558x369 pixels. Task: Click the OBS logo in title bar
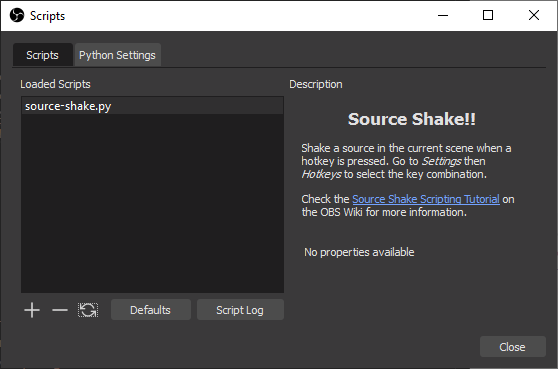(x=17, y=15)
